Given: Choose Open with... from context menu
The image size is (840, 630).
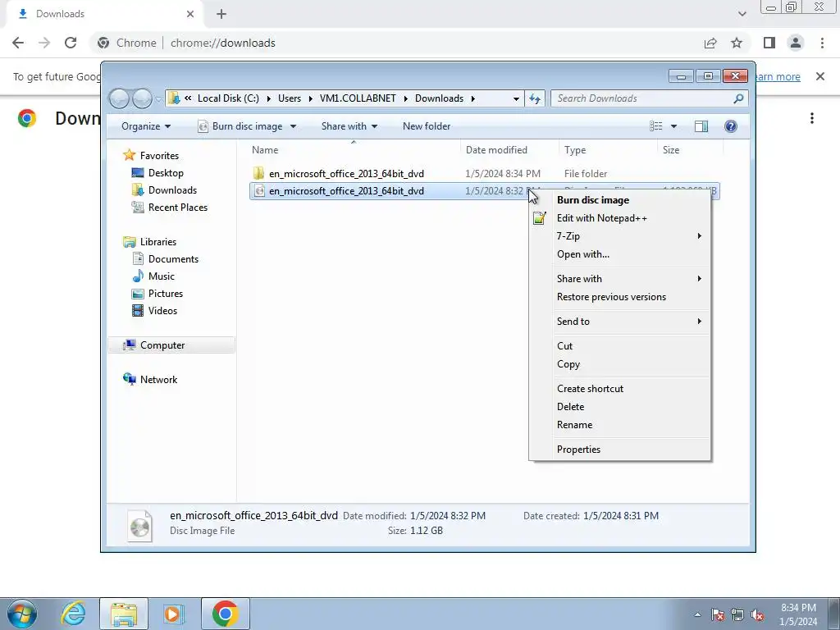Looking at the screenshot, I should [x=583, y=254].
